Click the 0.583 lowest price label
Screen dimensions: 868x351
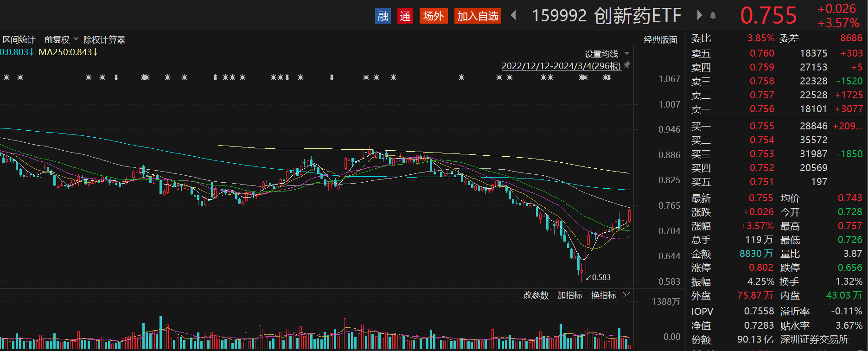coord(601,277)
